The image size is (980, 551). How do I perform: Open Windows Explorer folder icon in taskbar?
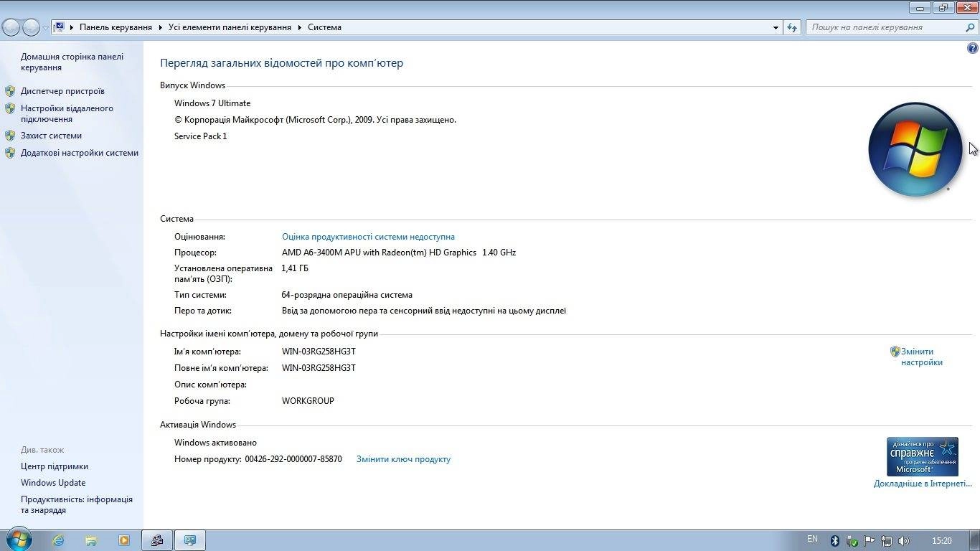(x=91, y=540)
